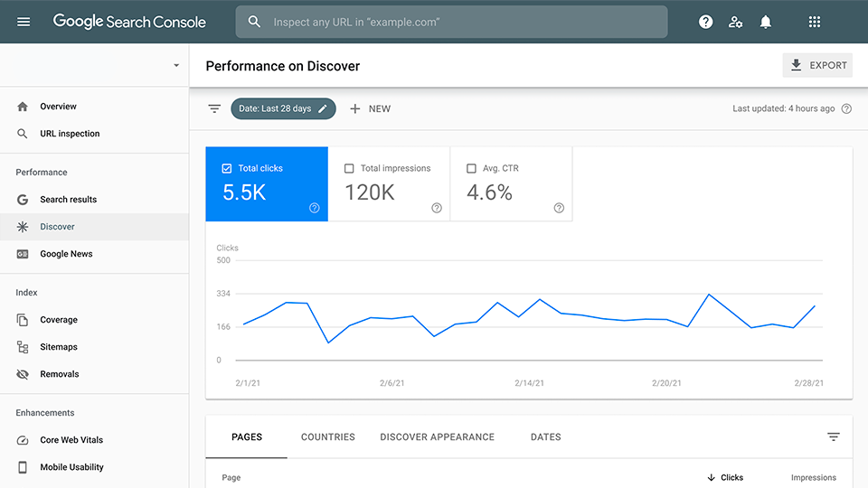
Task: Click the filter icon beside Date chip
Action: [214, 108]
